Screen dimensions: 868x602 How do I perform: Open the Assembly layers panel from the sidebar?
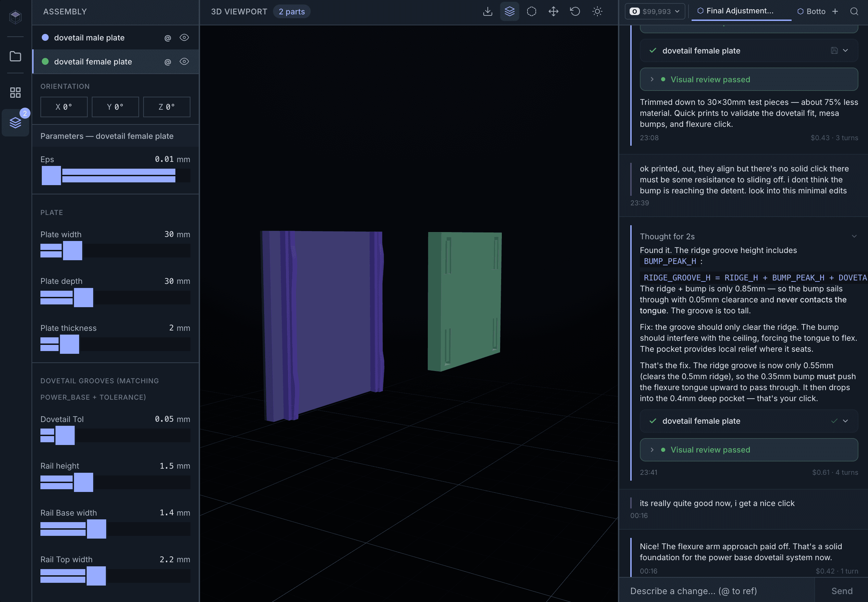tap(15, 123)
